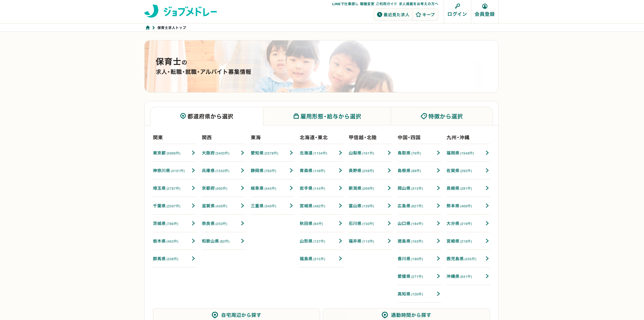Open 神奈川県 job listings

point(161,171)
